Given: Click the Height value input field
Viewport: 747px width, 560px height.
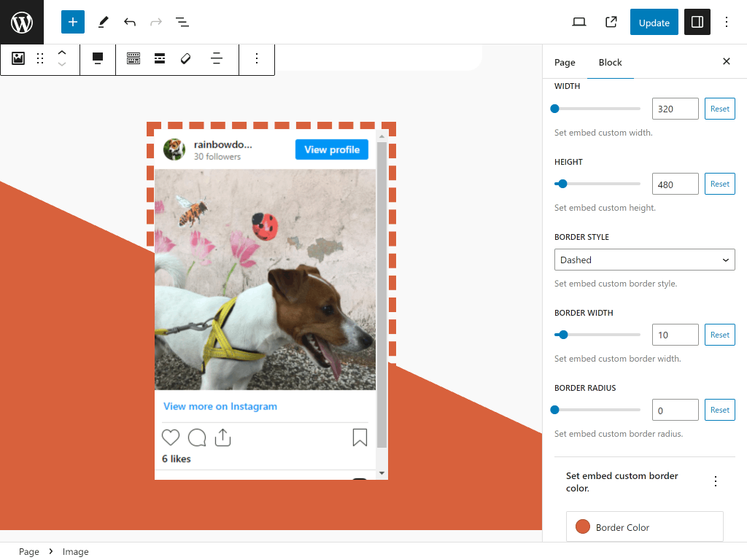Looking at the screenshot, I should click(x=675, y=184).
